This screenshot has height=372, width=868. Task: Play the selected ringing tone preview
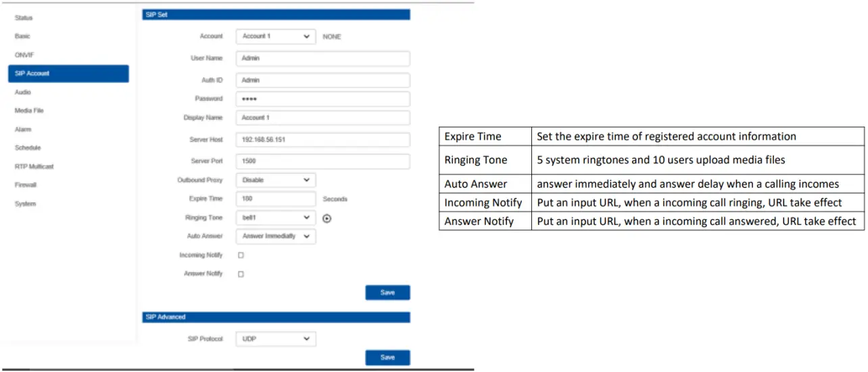click(x=327, y=218)
